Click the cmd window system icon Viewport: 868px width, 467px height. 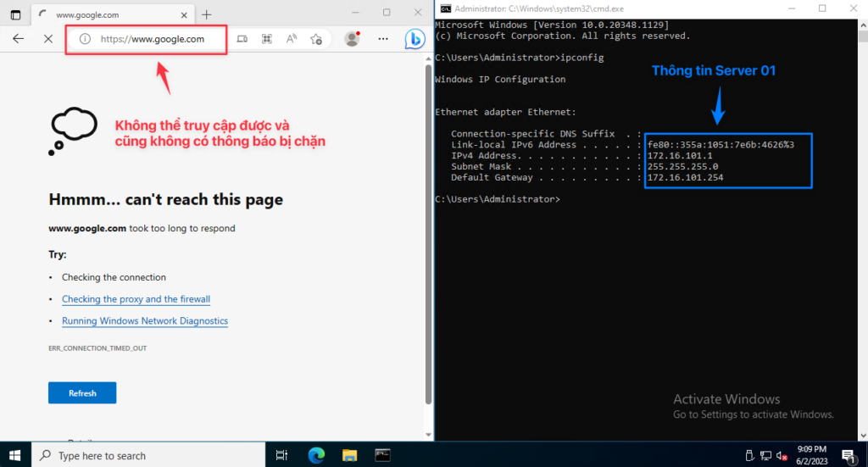(445, 8)
